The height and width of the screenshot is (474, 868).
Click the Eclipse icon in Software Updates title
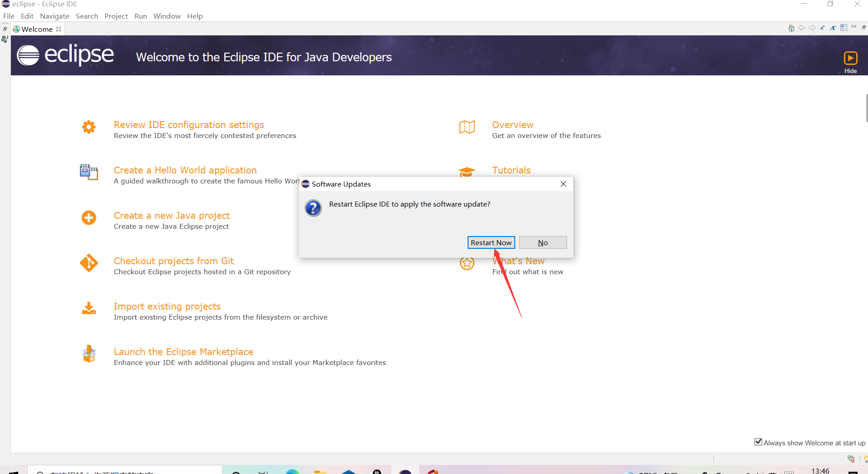coord(306,184)
